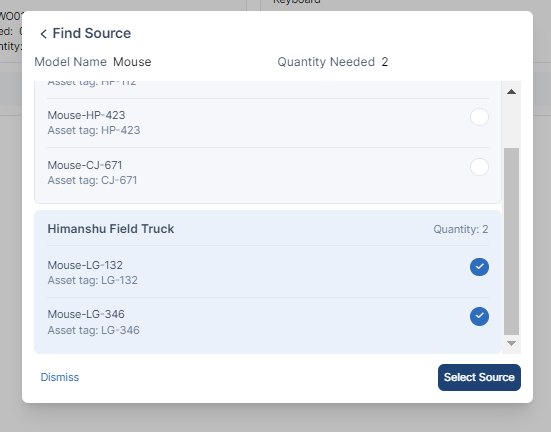Screen dimensions: 551x432
Task: Click the Himanshu Field Truck header
Action: point(111,229)
